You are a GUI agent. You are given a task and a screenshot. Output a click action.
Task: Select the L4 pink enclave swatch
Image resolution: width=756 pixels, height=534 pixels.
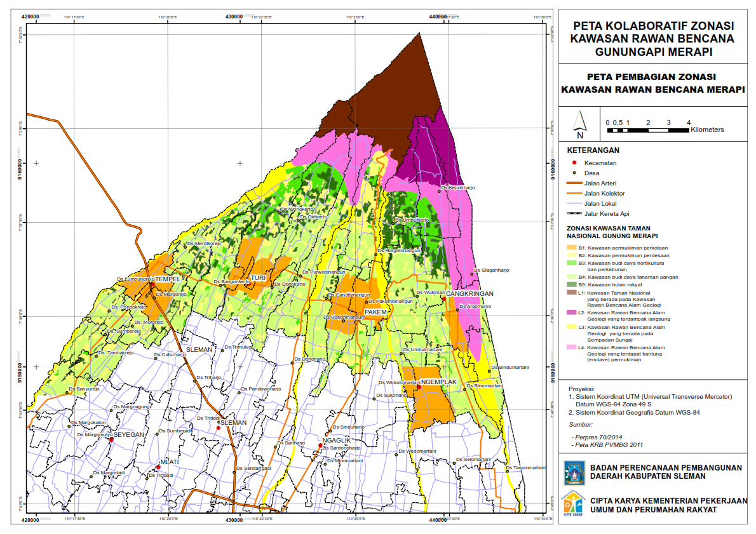tap(572, 348)
